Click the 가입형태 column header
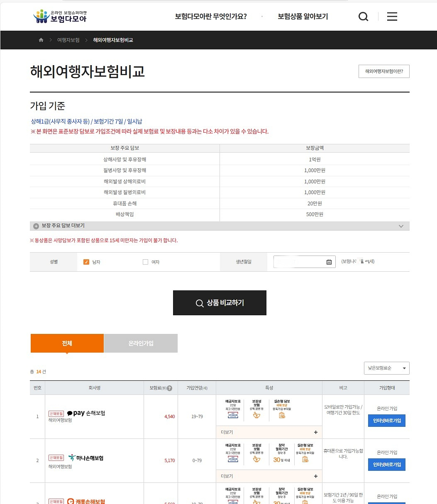 (387, 388)
